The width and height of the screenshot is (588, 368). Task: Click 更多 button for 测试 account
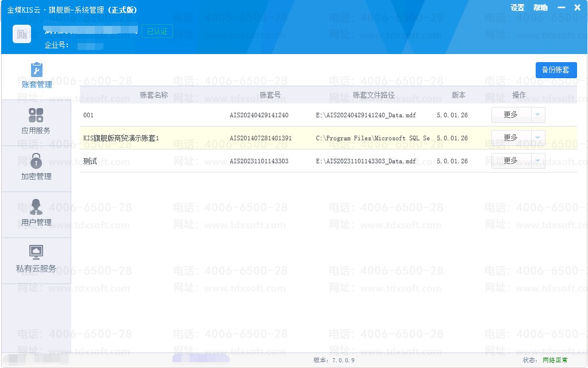pos(510,161)
